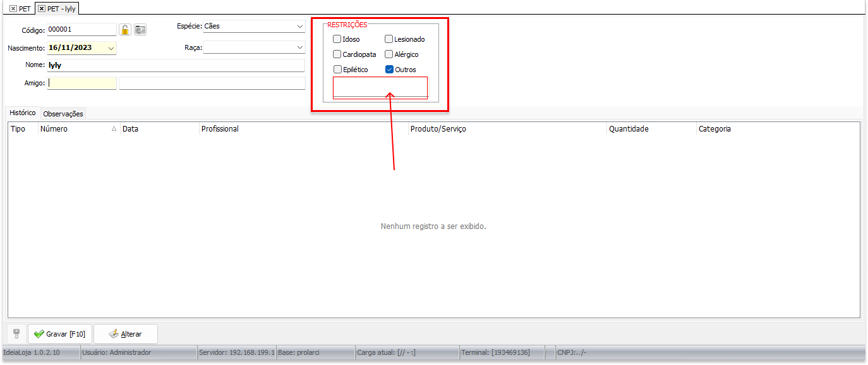The width and height of the screenshot is (868, 365).
Task: Uncheck the Outros restriction checkbox
Action: click(389, 70)
